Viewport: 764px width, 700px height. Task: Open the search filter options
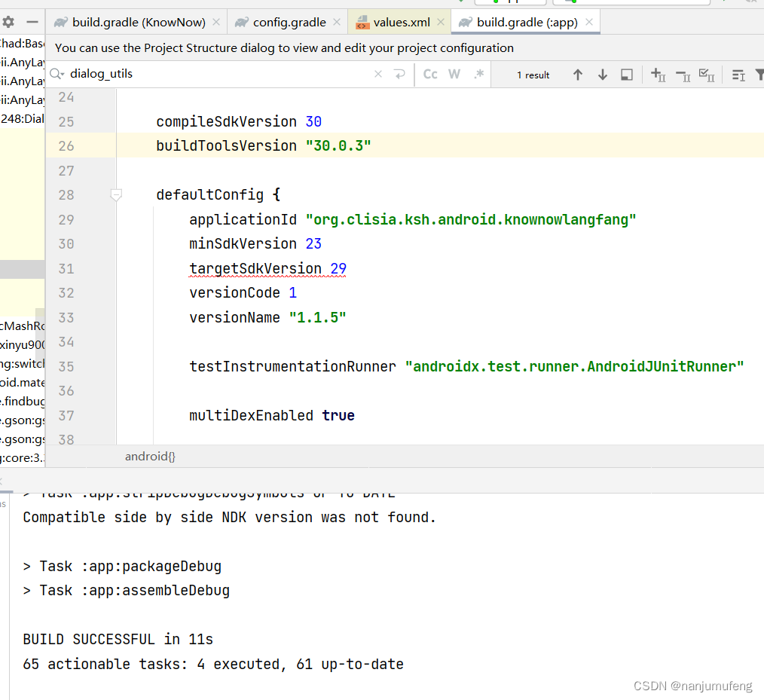[759, 75]
